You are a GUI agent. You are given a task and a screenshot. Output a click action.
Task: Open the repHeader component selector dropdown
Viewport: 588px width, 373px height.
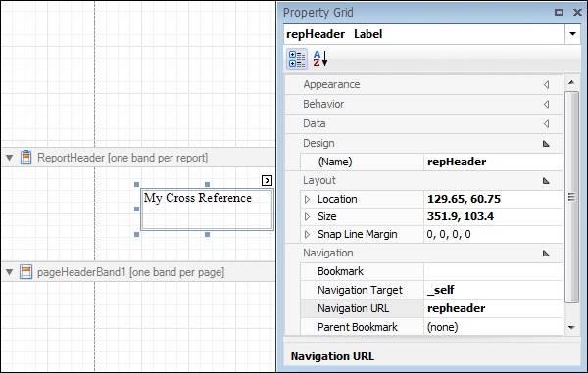click(x=572, y=34)
